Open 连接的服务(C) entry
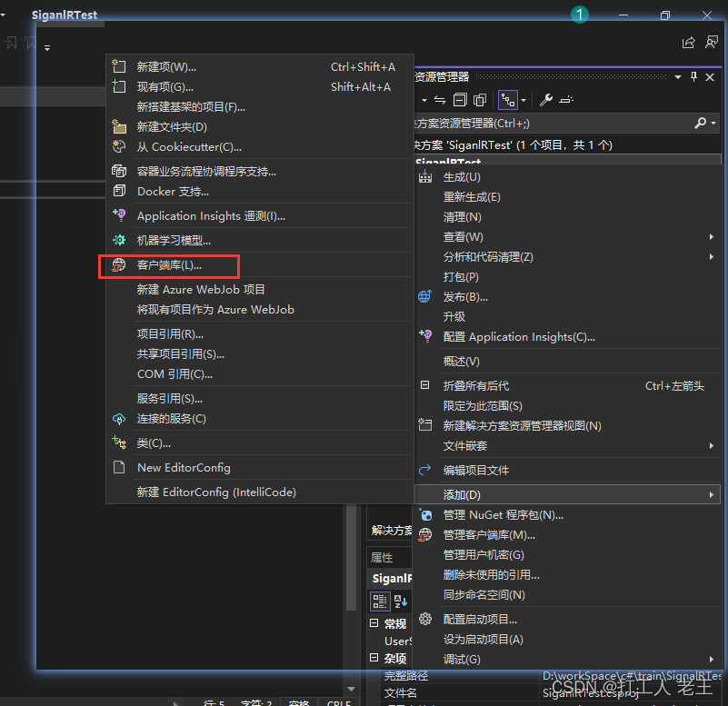728x706 pixels. click(260, 419)
